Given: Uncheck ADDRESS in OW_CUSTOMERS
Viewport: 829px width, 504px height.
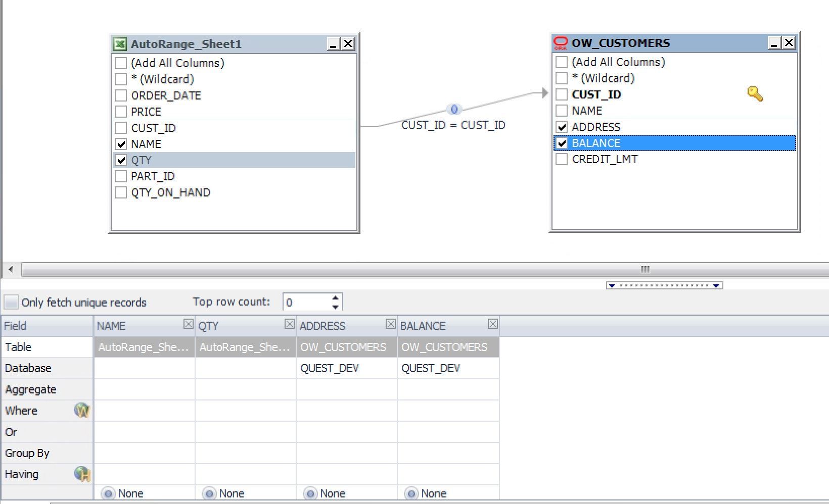Looking at the screenshot, I should tap(562, 127).
